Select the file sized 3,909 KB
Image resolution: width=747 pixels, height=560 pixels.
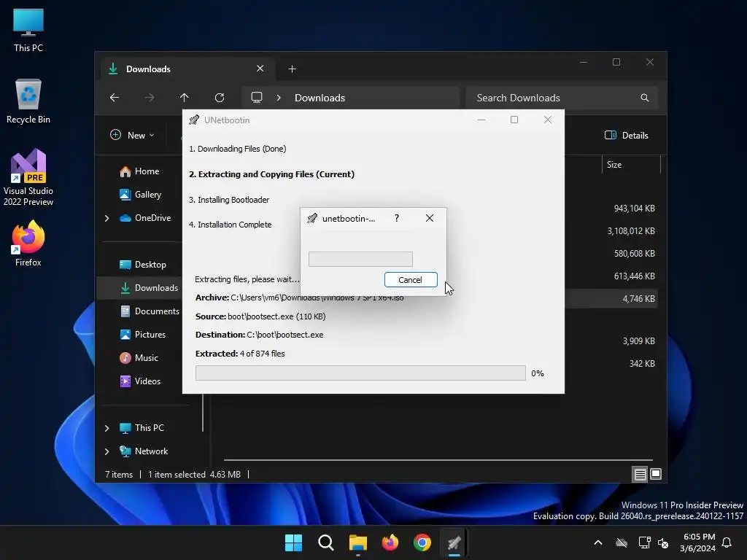coord(638,341)
